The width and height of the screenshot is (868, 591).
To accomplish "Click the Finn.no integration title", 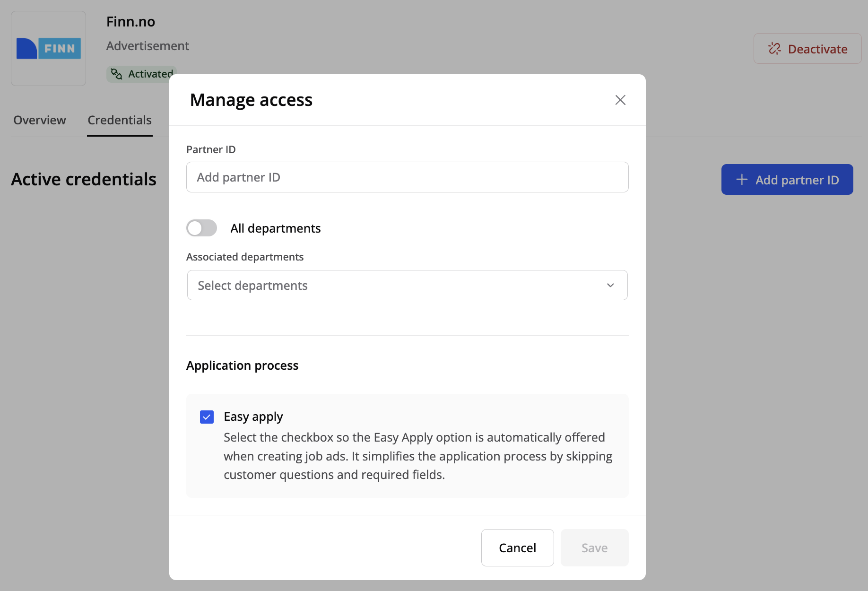I will click(x=130, y=22).
